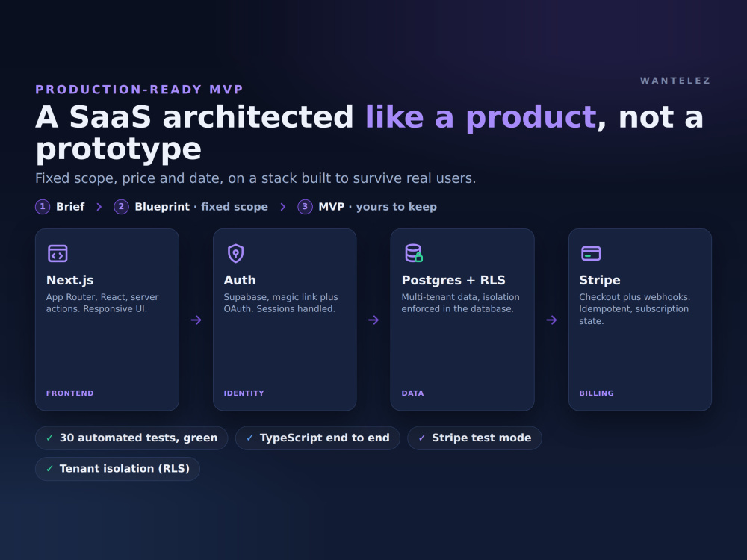The width and height of the screenshot is (747, 560).
Task: Click the chevron after Brief step
Action: [99, 207]
